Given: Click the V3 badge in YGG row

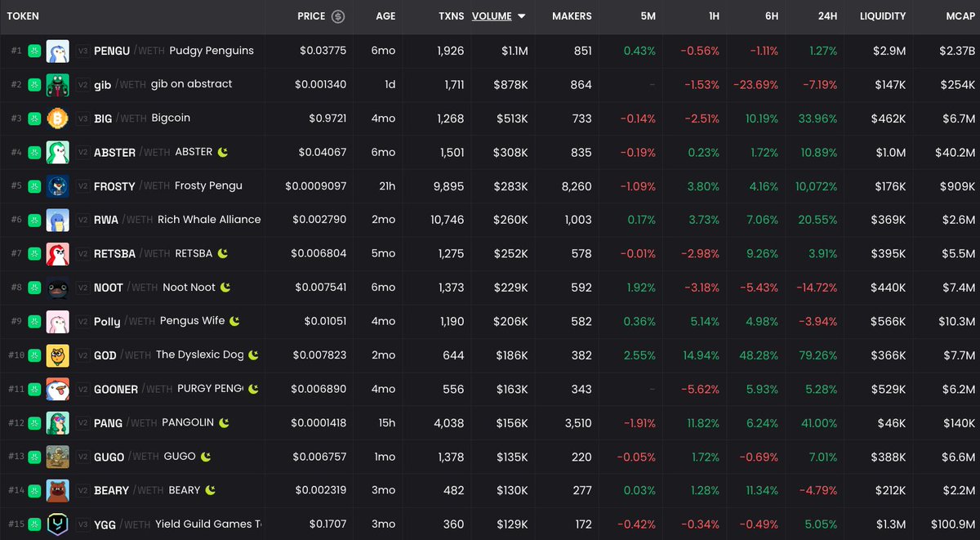Looking at the screenshot, I should 82,524.
